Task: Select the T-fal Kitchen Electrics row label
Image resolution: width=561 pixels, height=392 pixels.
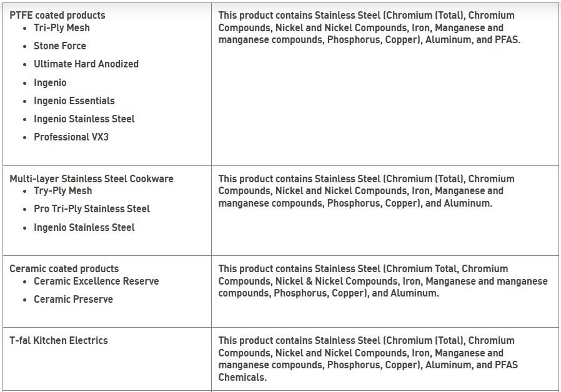Action: click(59, 340)
